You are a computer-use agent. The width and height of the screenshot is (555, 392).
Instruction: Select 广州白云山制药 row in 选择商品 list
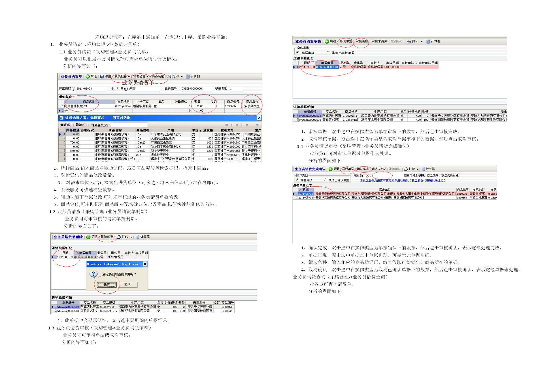click(x=160, y=143)
